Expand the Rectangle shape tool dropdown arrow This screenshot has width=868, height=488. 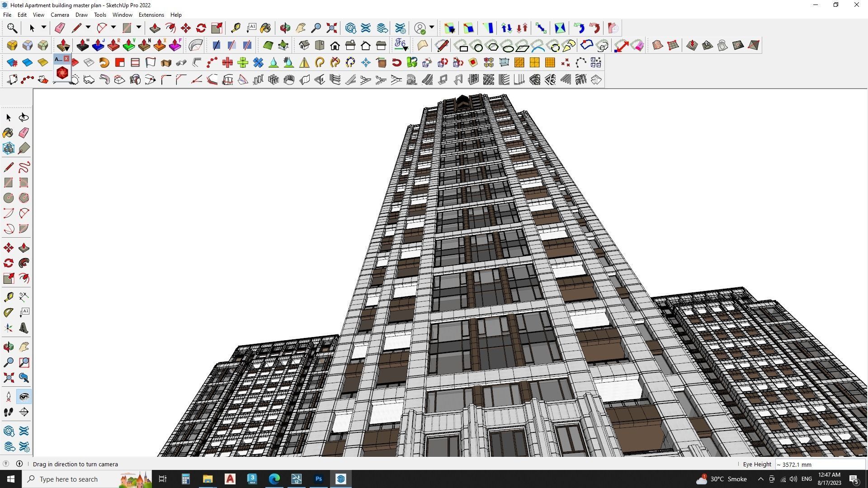click(139, 28)
